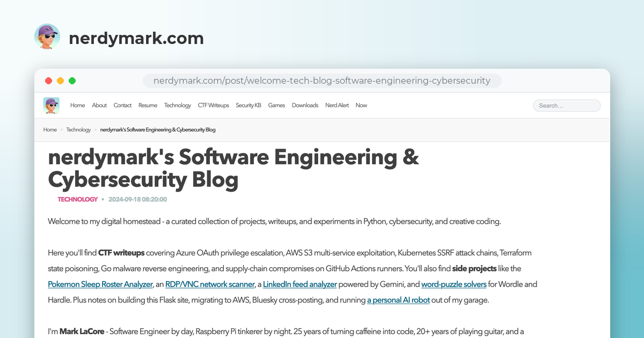This screenshot has height=338, width=644.
Task: Open the LinkedIn feed analyzer link
Action: [299, 284]
